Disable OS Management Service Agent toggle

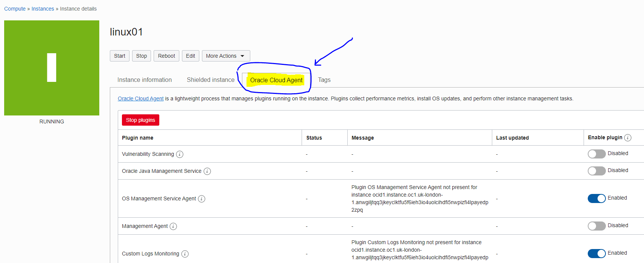tap(596, 198)
